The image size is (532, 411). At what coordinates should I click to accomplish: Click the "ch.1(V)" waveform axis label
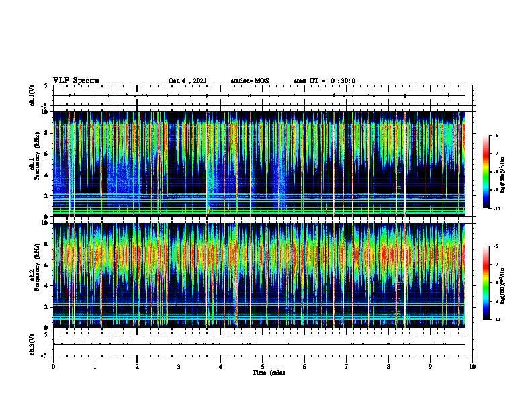point(32,95)
